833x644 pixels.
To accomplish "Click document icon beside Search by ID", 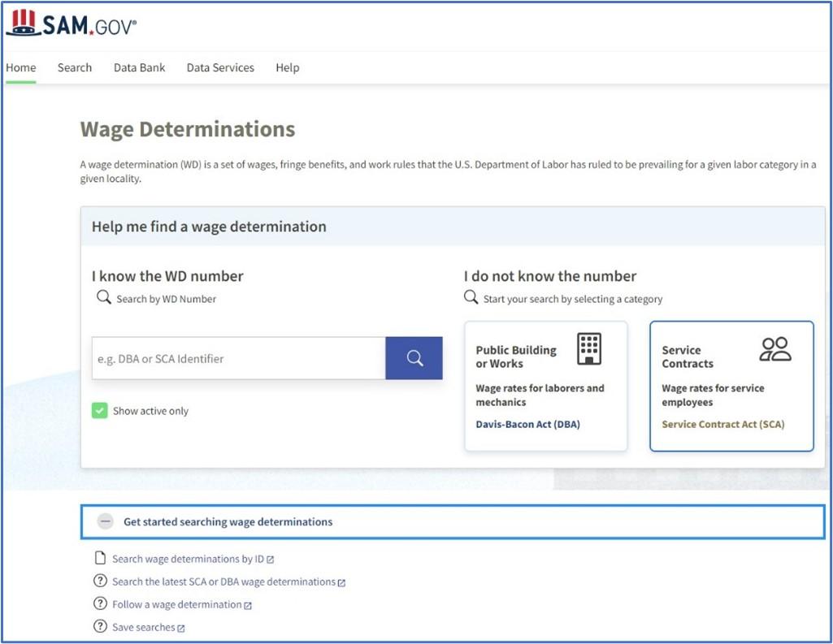I will click(x=100, y=558).
